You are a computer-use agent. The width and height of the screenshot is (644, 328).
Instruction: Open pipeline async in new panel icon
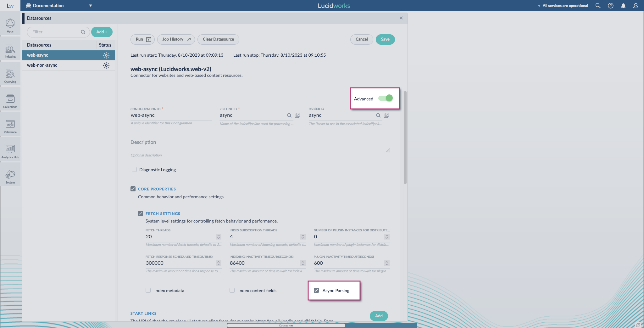point(297,115)
